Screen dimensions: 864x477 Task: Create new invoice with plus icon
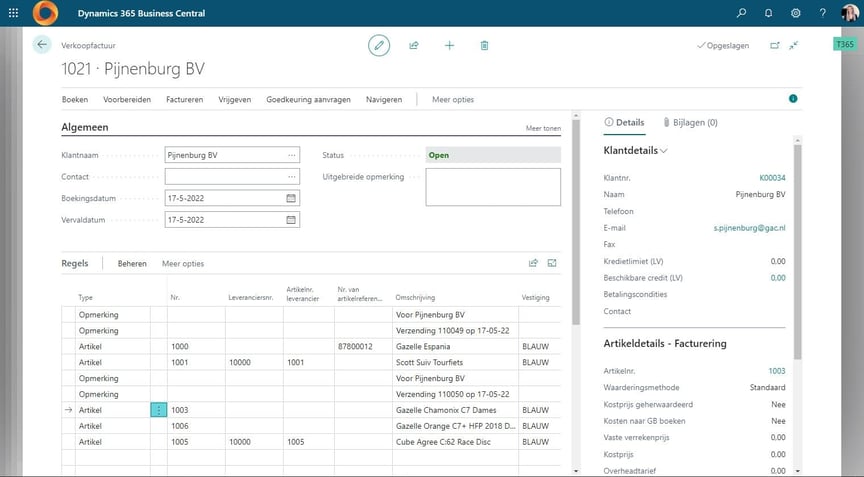coord(449,45)
